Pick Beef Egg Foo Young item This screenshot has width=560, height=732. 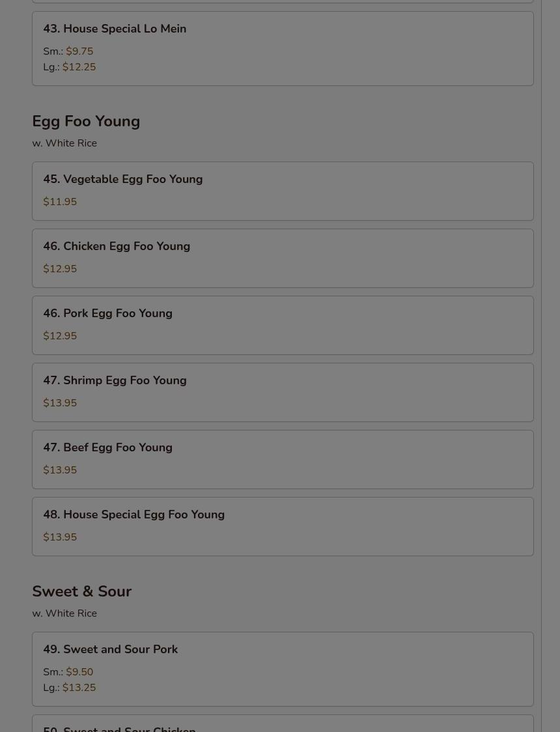(x=107, y=447)
